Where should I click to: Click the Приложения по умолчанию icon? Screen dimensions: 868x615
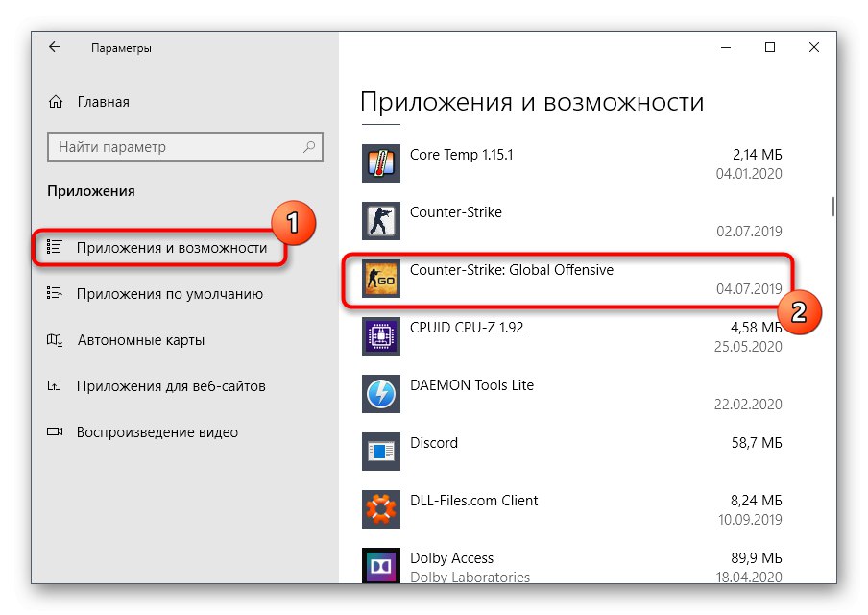click(x=54, y=293)
